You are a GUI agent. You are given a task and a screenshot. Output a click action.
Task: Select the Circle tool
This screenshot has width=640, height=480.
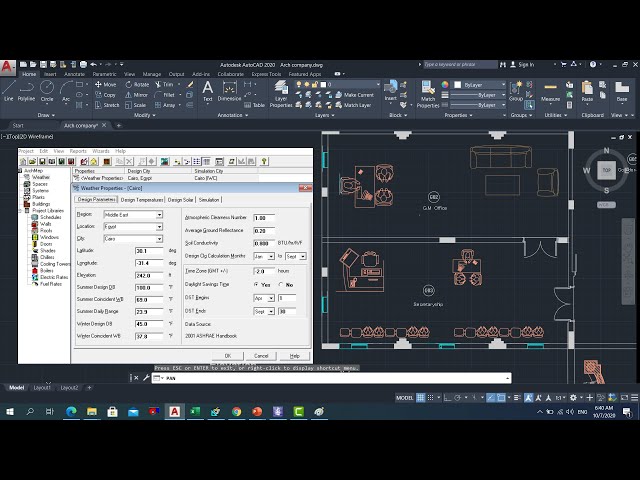(x=47, y=91)
